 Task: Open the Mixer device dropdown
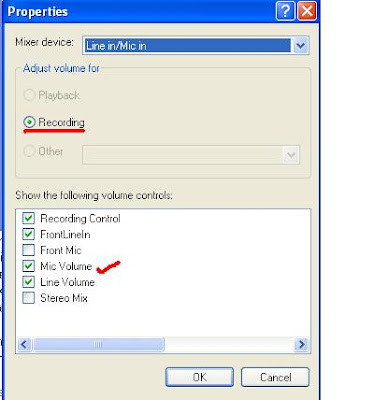301,45
